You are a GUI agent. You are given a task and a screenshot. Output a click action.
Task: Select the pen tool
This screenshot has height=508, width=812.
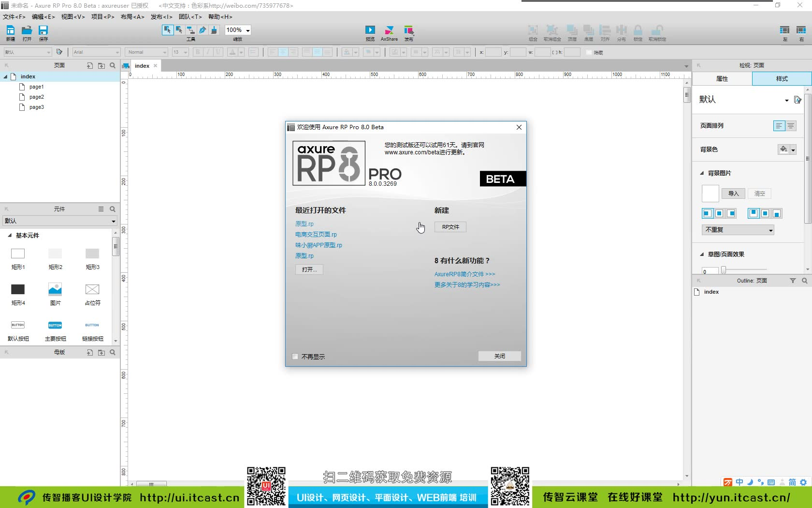click(203, 30)
